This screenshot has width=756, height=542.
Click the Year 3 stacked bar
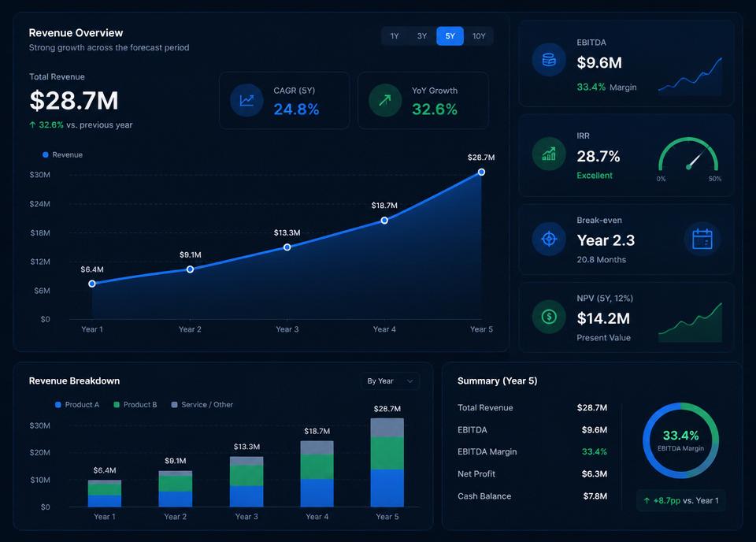point(246,481)
